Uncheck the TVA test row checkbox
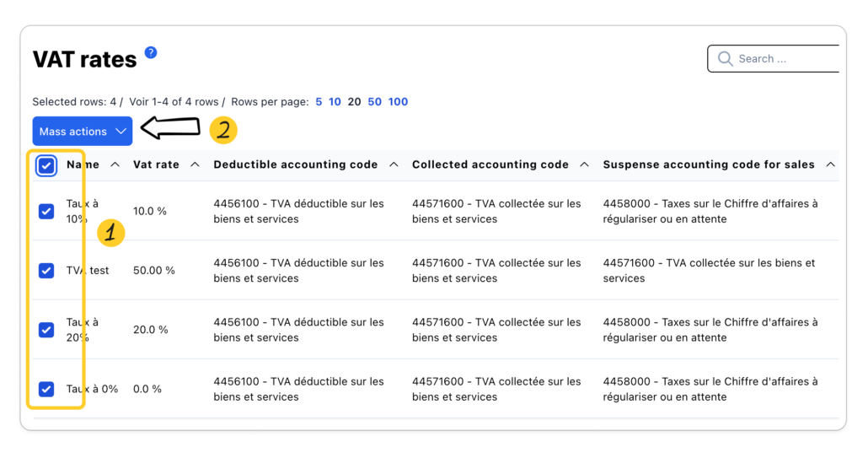868x458 pixels. pos(46,271)
